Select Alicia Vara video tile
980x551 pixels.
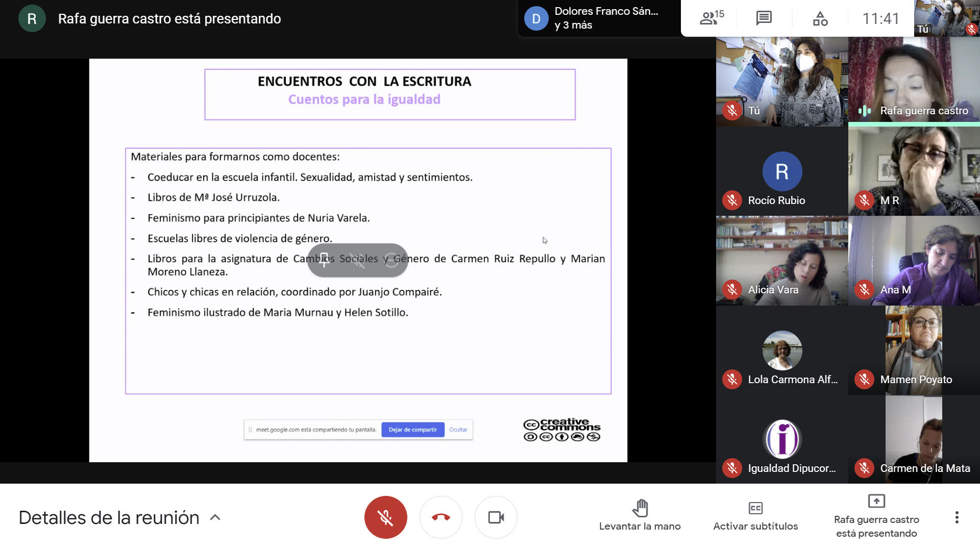(x=782, y=260)
